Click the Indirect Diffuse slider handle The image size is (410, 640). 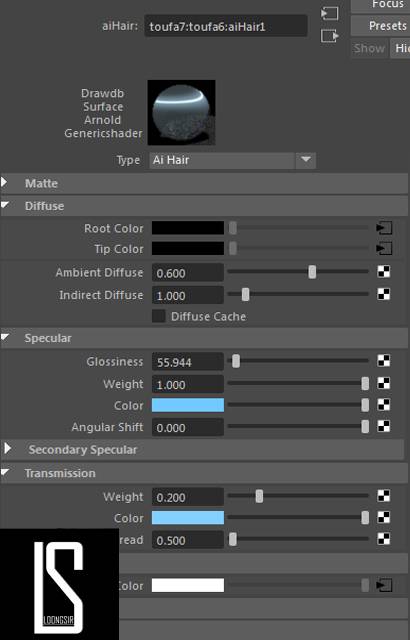245,294
